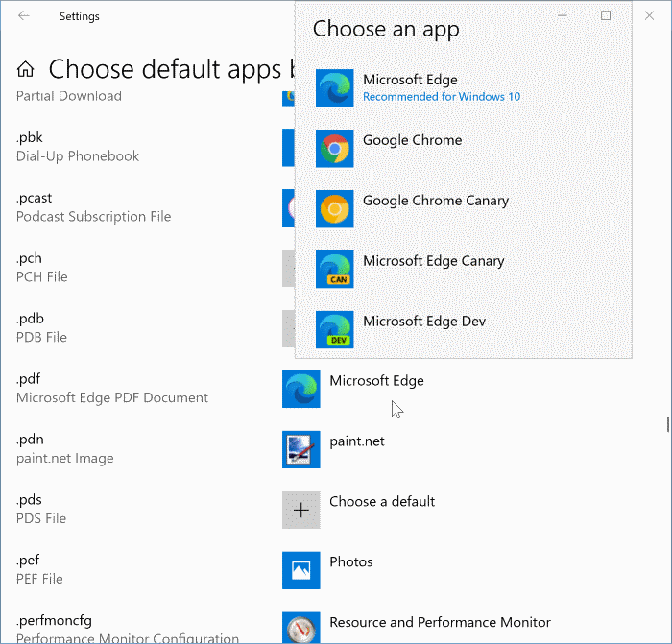Pick Microsoft Edge Dev from the list
This screenshot has height=644, width=672.
(464, 329)
